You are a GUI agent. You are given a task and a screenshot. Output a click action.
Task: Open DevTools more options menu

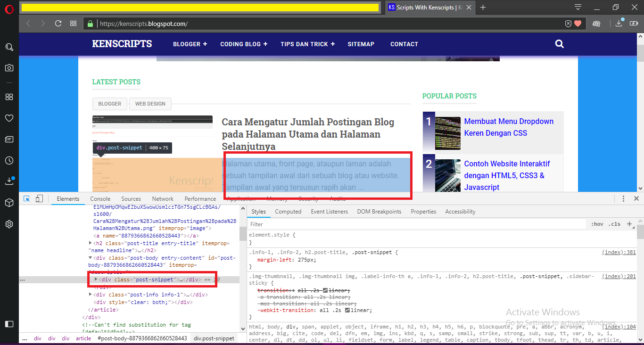tap(623, 199)
